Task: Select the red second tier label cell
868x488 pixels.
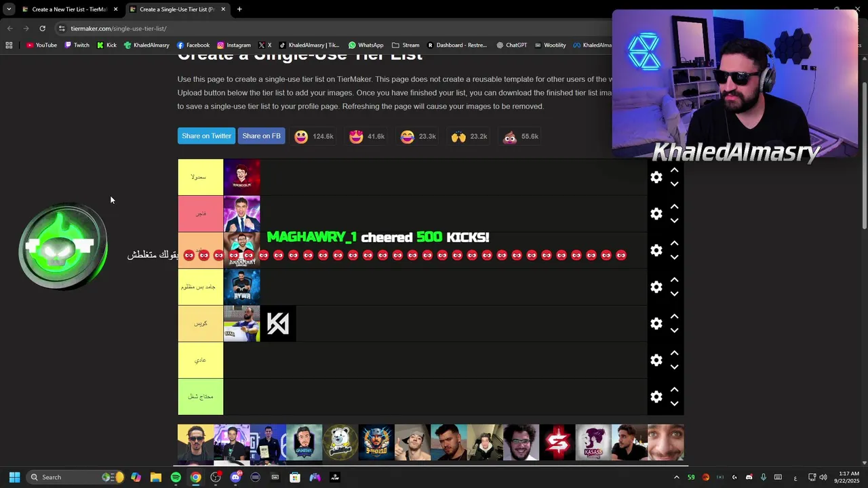Action: point(200,213)
